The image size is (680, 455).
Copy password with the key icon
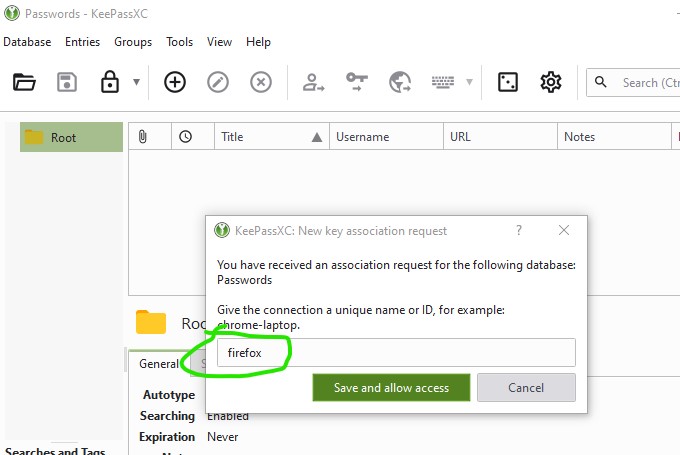(356, 82)
